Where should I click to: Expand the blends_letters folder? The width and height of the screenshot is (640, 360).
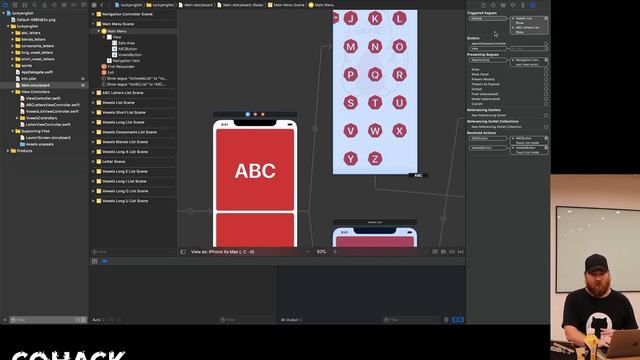13,39
